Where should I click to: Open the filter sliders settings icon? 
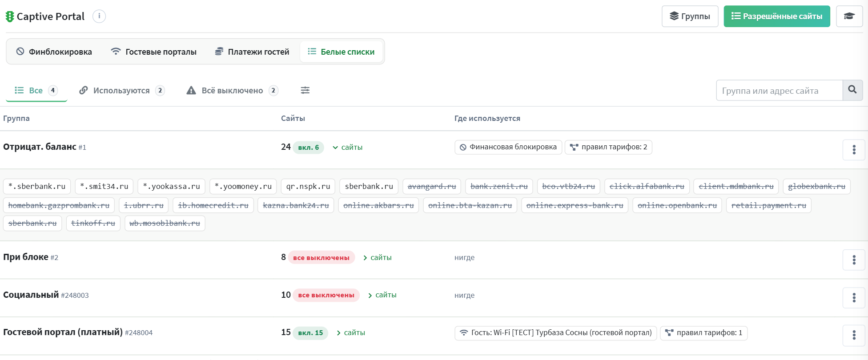pyautogui.click(x=305, y=90)
